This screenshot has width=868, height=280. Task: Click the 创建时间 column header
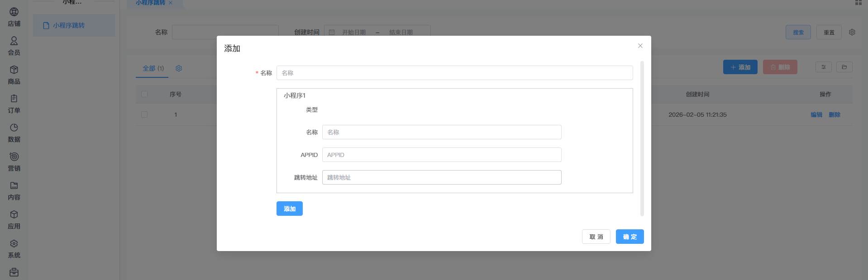697,94
